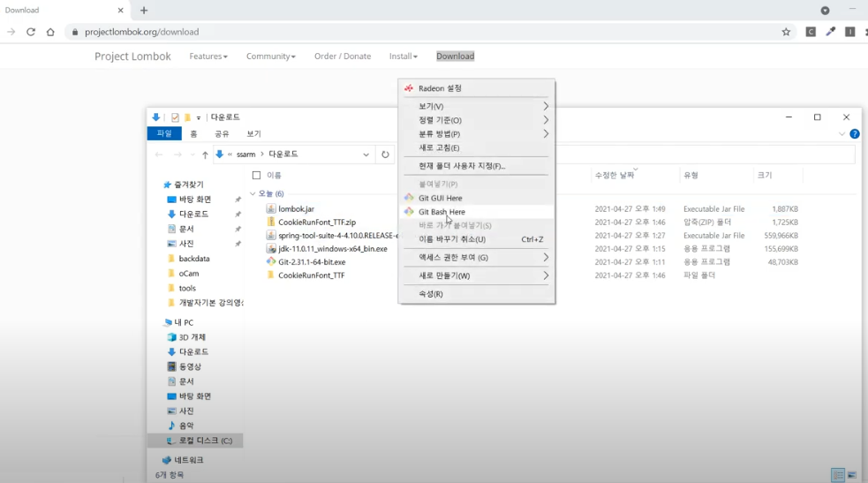Viewport: 868px width, 483px height.
Task: Select 이름 바꾸기 취소(U)
Action: point(477,239)
